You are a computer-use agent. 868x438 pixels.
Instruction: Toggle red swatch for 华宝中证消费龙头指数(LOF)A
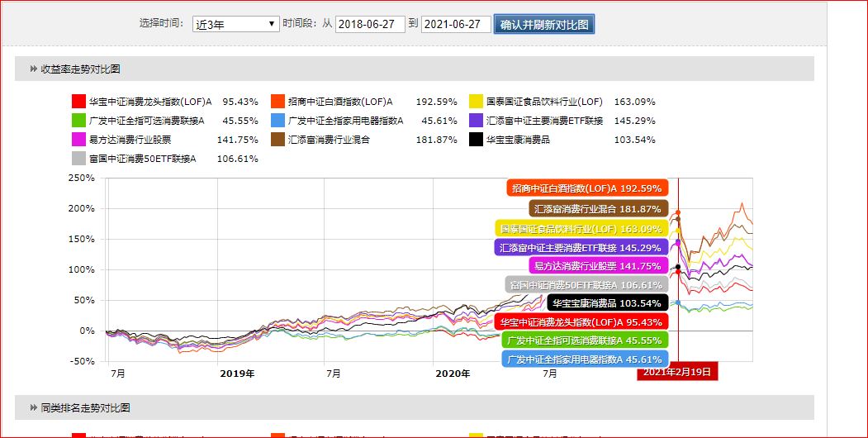tap(79, 102)
